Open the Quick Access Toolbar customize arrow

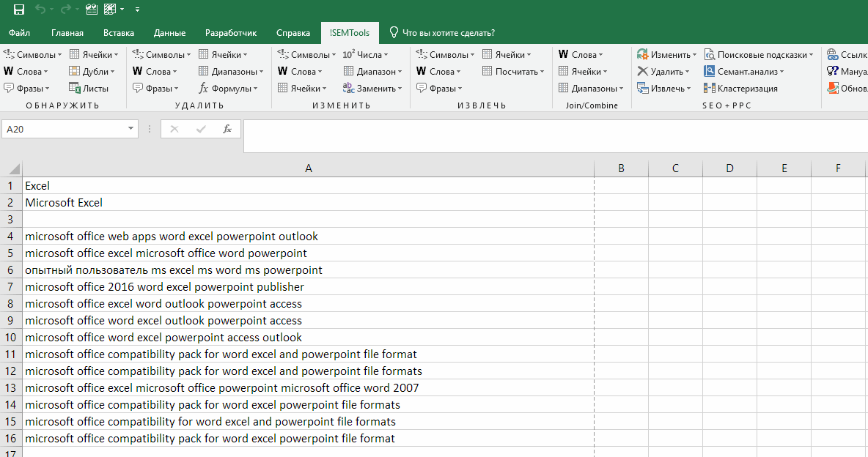click(137, 10)
